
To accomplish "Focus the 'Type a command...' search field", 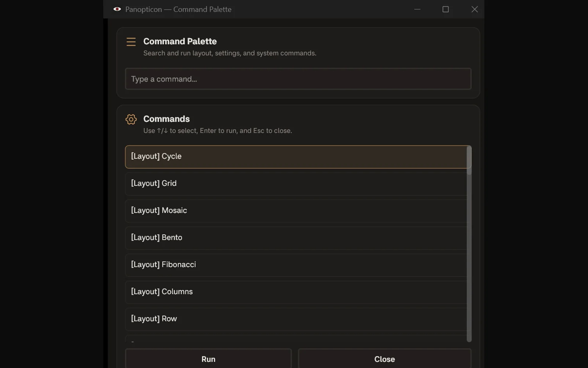I will point(298,79).
